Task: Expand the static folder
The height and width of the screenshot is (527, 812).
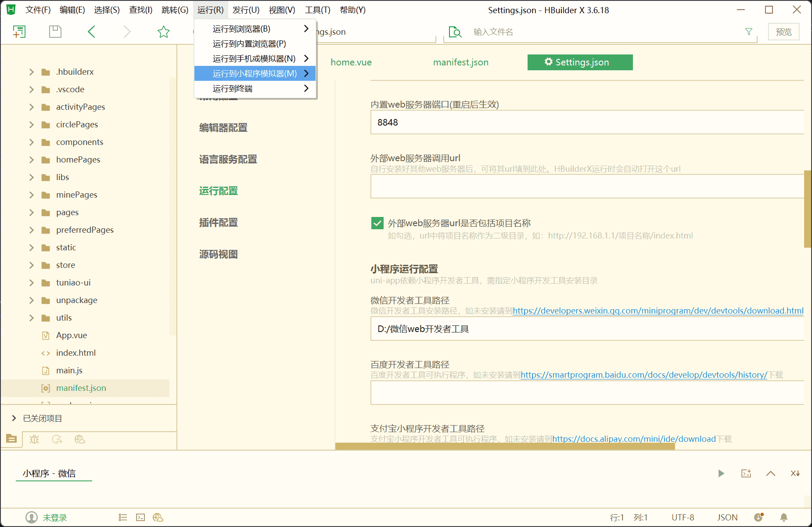Action: [31, 248]
